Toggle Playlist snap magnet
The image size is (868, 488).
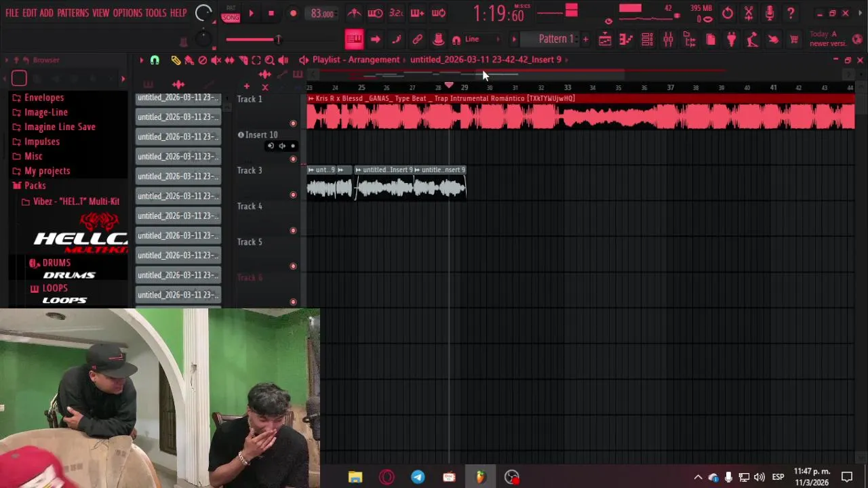[x=155, y=60]
